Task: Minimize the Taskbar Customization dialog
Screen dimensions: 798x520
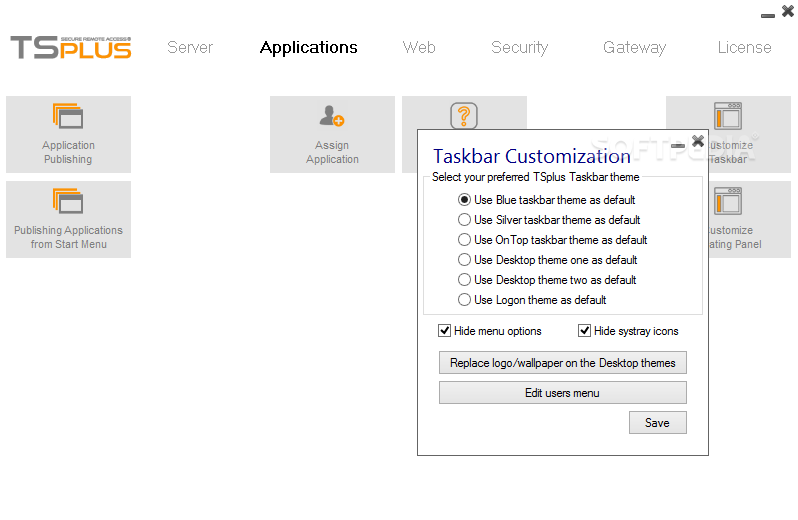Action: 678,146
